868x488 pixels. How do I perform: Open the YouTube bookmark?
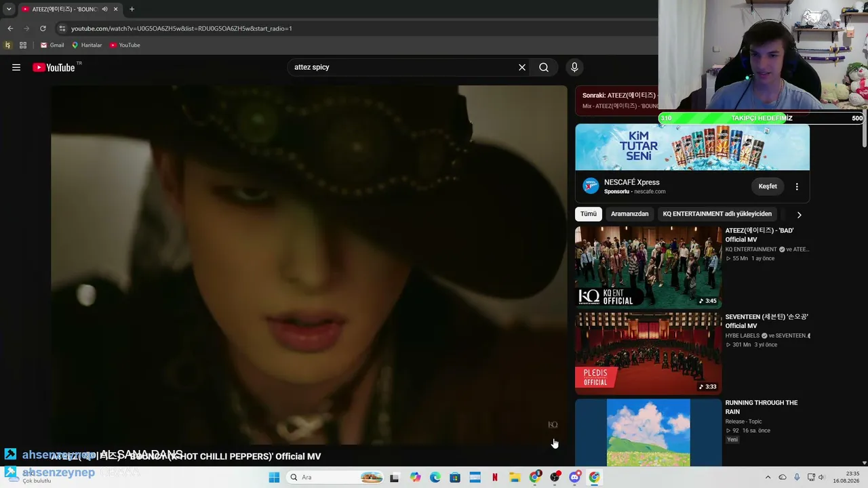click(x=125, y=45)
